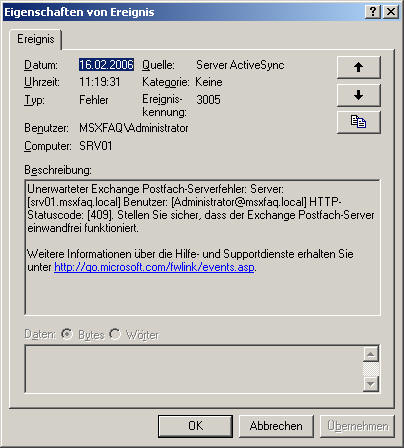Click scroll down arrow in data box

pos(371,384)
